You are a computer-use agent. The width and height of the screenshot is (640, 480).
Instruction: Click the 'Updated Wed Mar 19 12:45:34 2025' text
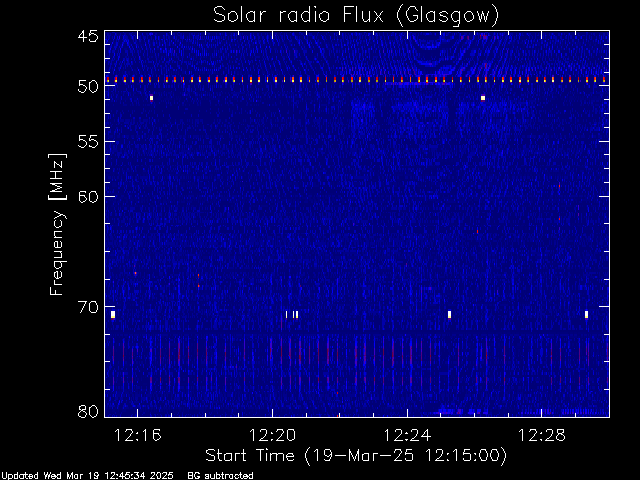(87, 476)
